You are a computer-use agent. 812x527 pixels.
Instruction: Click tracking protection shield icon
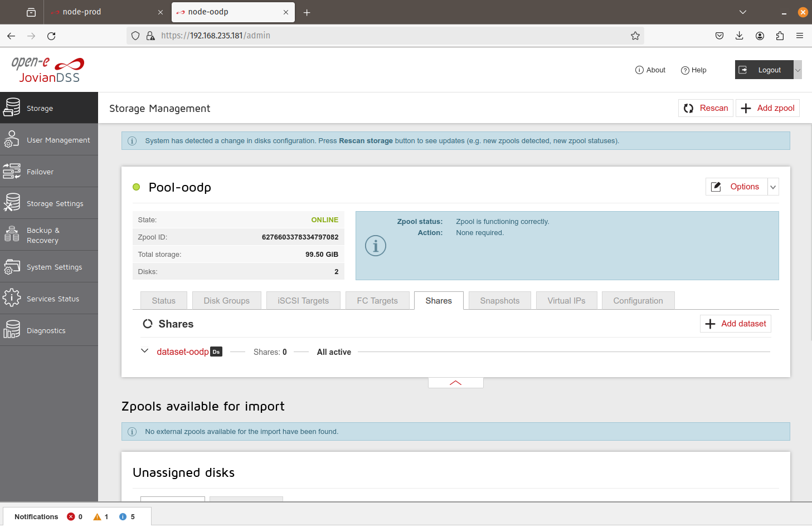pyautogui.click(x=135, y=36)
